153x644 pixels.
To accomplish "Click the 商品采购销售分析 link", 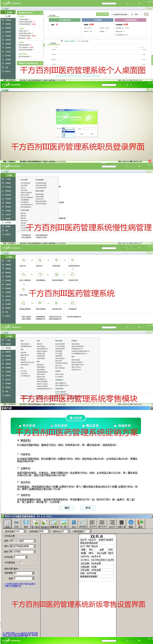I will pyautogui.click(x=55, y=319).
